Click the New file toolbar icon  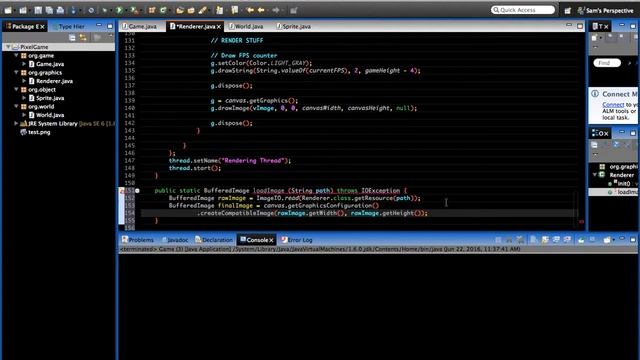pos(8,10)
